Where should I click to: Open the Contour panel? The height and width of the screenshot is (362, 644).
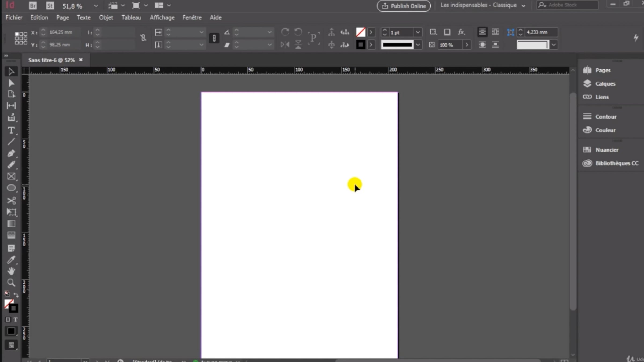(599, 117)
